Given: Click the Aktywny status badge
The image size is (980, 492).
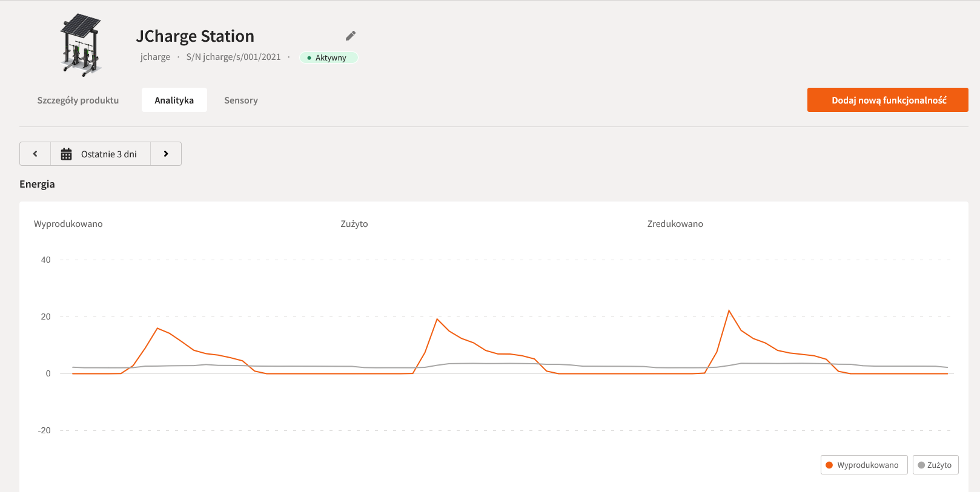Looking at the screenshot, I should tap(329, 57).
